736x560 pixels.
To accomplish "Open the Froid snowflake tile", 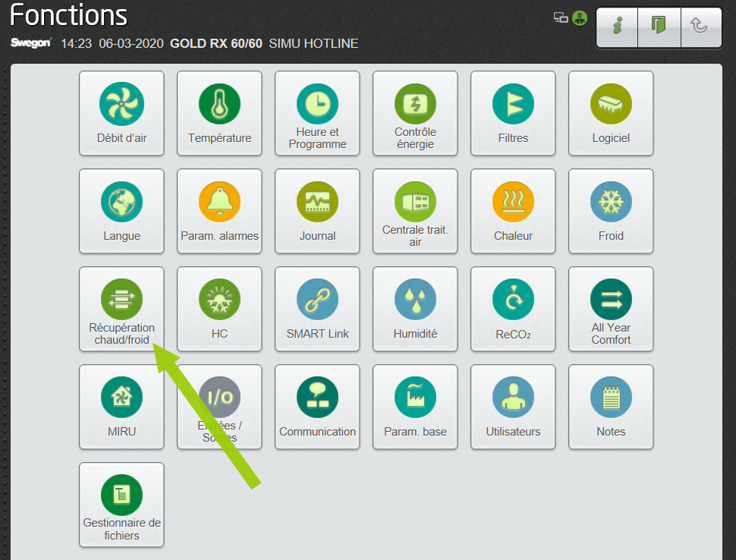I will tap(611, 211).
